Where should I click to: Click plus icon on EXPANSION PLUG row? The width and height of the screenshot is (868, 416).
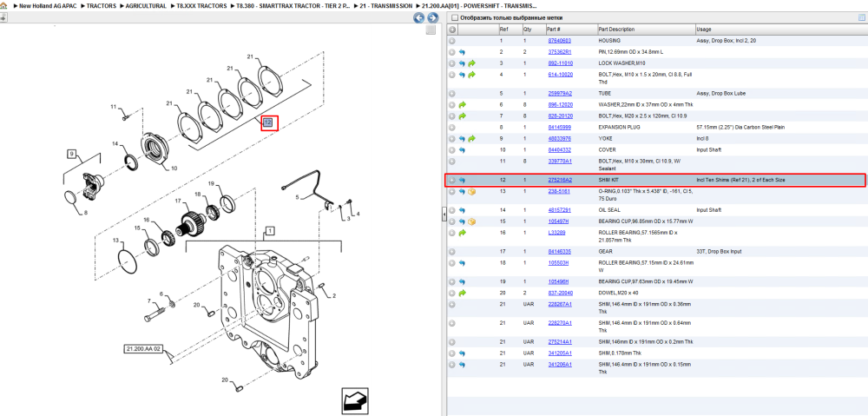pos(451,128)
